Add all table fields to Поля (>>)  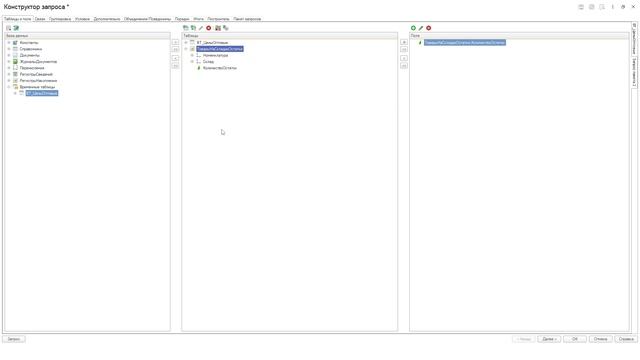(404, 49)
